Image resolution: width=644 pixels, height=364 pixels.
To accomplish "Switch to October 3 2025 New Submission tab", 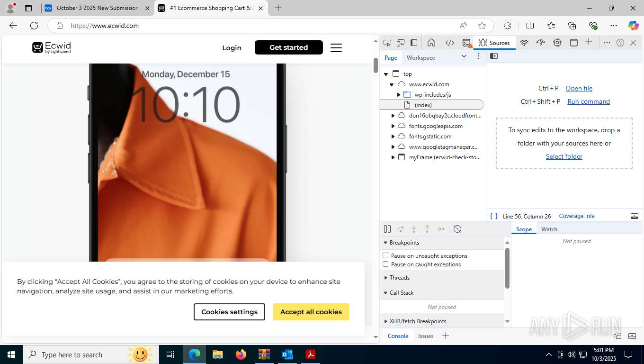I will [98, 8].
